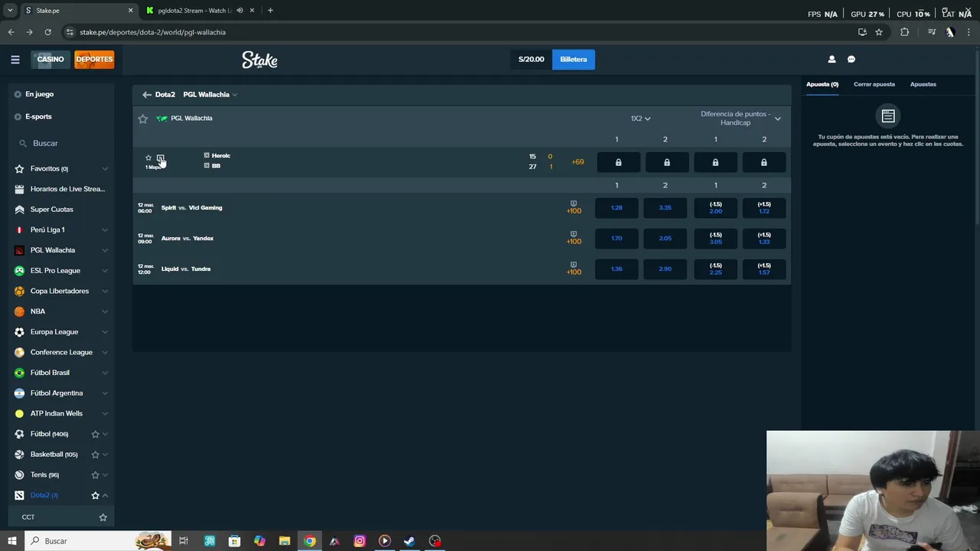Click the ESL Pro League icon
Screen dimensions: 980x551
(19, 270)
